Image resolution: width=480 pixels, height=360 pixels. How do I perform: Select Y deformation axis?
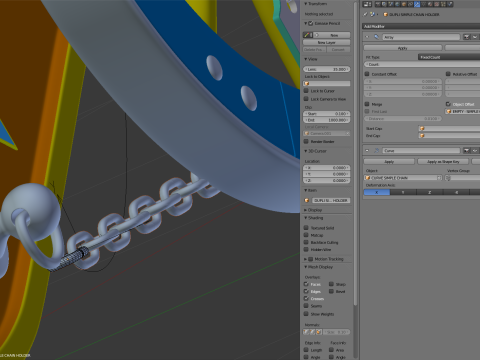pyautogui.click(x=403, y=192)
